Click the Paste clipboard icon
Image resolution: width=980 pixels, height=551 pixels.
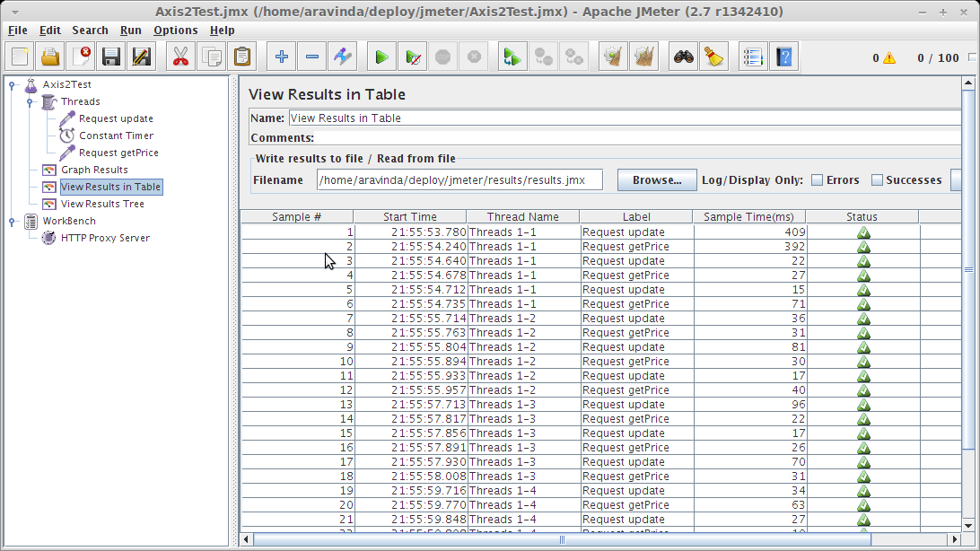click(242, 57)
